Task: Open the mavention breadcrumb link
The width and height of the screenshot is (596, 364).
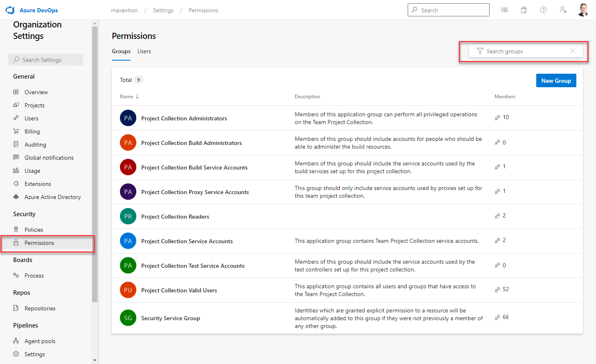Action: (x=124, y=10)
